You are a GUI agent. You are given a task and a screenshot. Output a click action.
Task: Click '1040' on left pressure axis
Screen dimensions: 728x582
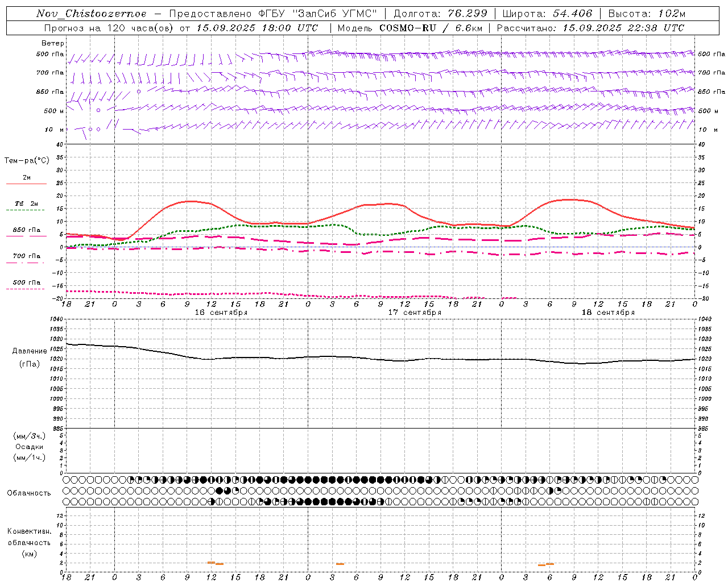[56, 319]
